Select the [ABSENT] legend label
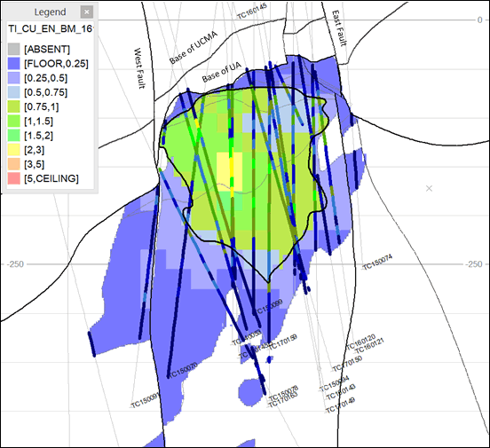Viewport: 490px width, 448px height. 47,50
